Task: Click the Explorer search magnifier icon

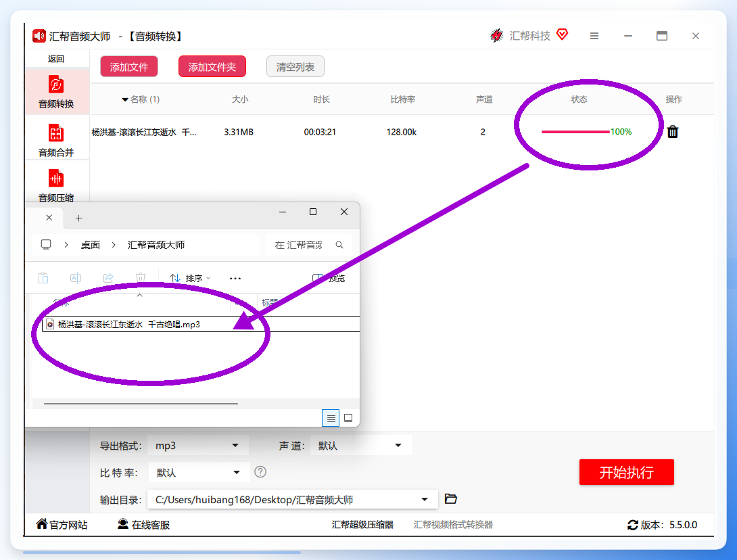Action: click(x=339, y=245)
